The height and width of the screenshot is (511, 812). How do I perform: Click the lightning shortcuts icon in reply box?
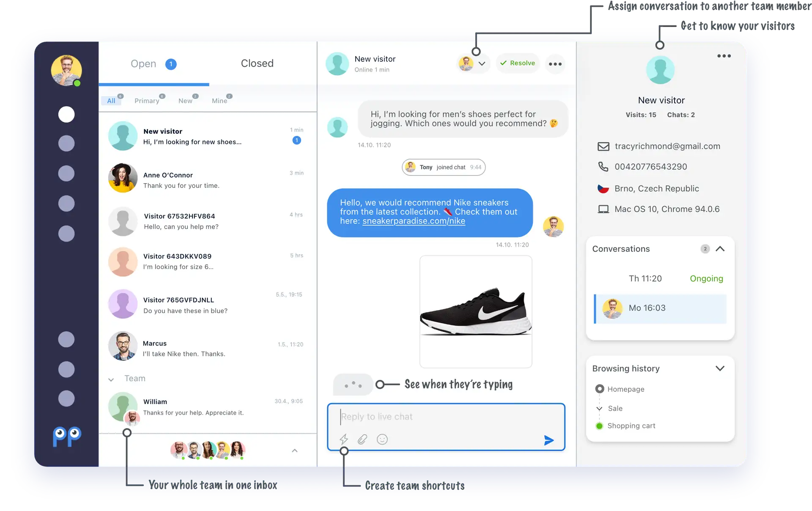tap(344, 440)
